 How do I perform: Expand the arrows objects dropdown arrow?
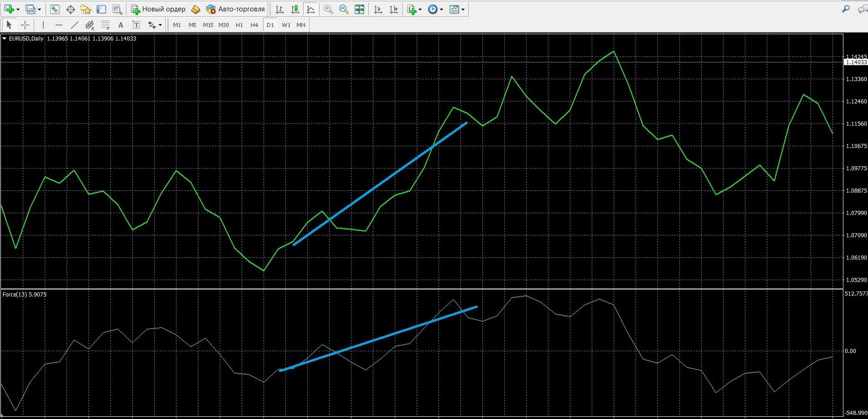160,25
